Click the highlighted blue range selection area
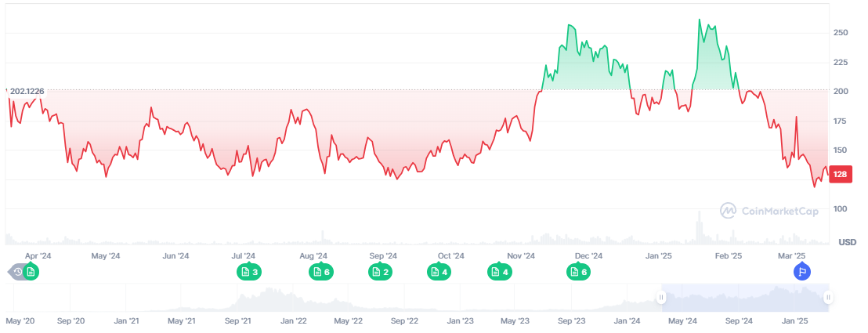The image size is (868, 333). click(x=744, y=298)
